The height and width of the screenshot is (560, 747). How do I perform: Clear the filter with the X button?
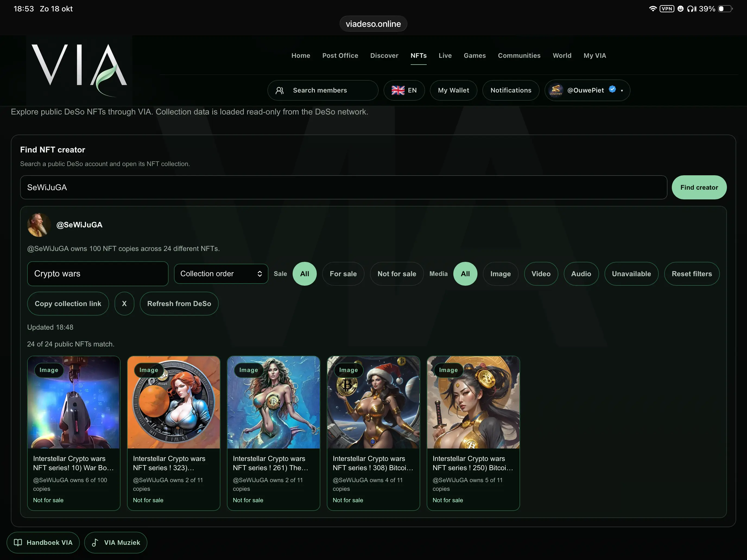click(x=124, y=303)
